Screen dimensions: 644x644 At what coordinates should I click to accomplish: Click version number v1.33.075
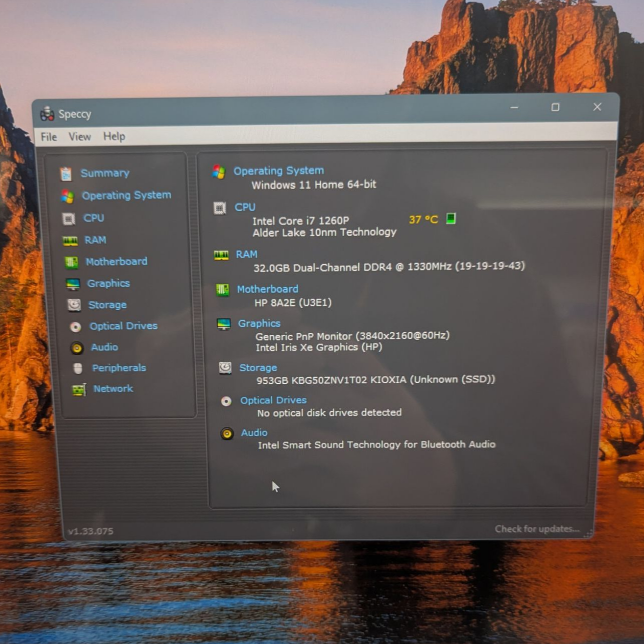point(91,531)
